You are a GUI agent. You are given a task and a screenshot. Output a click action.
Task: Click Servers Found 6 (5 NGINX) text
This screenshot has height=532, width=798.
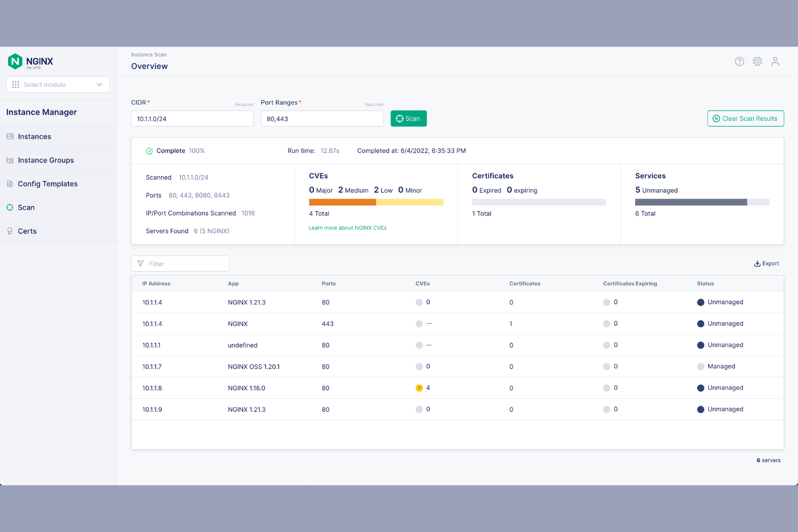click(x=187, y=231)
